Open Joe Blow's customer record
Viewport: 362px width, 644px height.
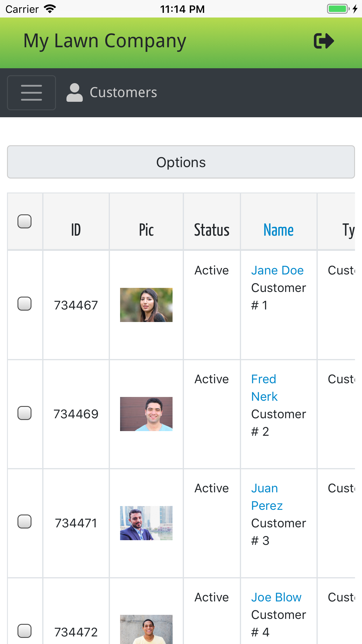tap(276, 597)
